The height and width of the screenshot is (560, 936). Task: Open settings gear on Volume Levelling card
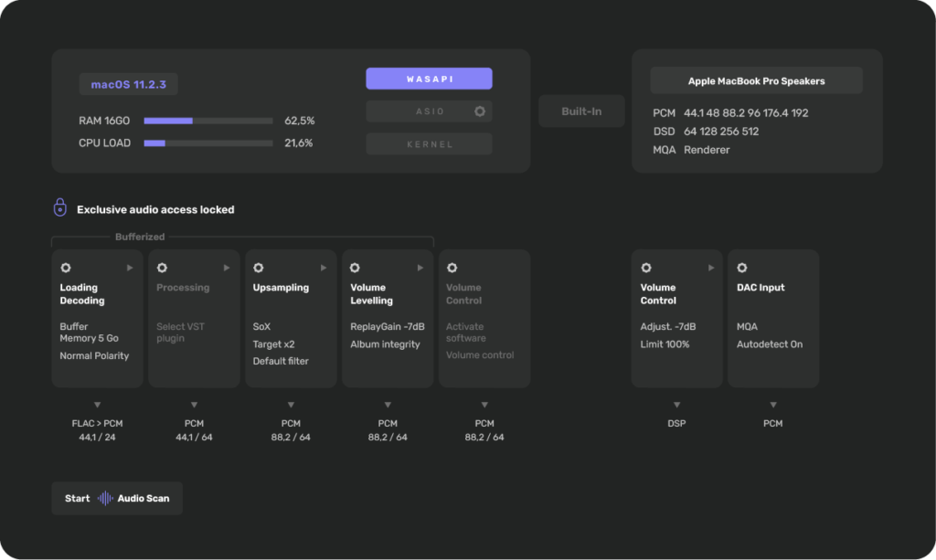355,268
